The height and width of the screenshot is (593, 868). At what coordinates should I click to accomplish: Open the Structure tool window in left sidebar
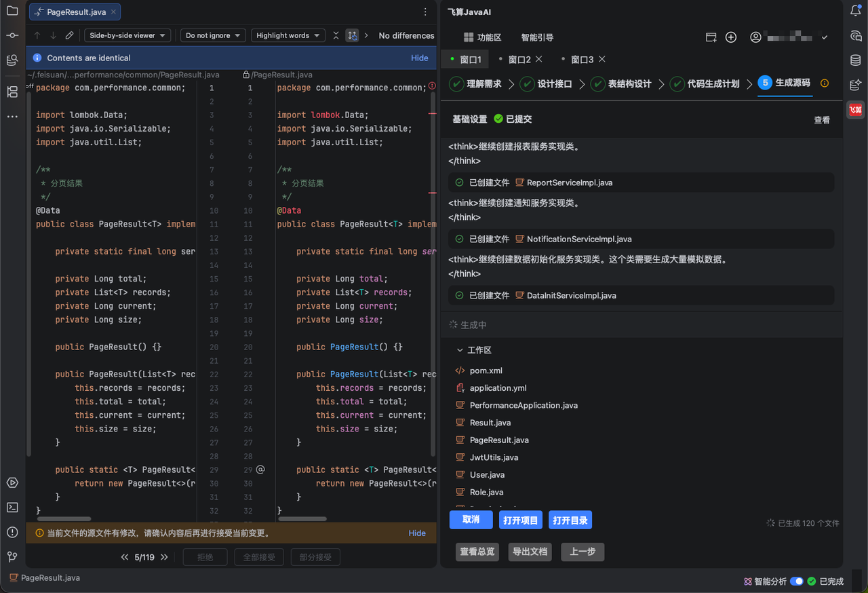coord(12,92)
